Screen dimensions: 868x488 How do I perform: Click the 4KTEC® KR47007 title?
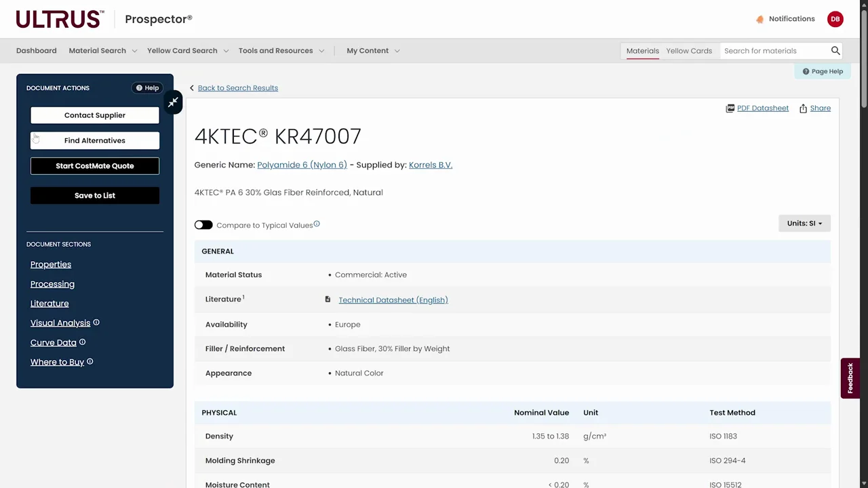pos(278,136)
